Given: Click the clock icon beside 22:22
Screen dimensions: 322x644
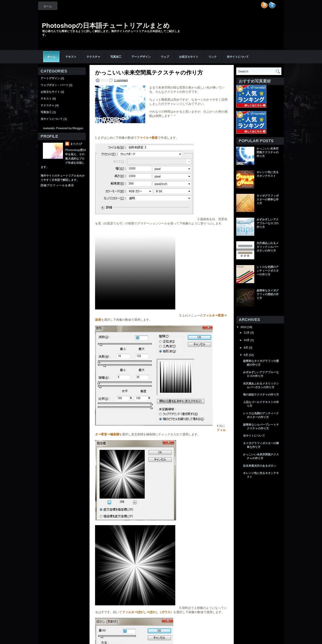Looking at the screenshot, I should (x=98, y=80).
